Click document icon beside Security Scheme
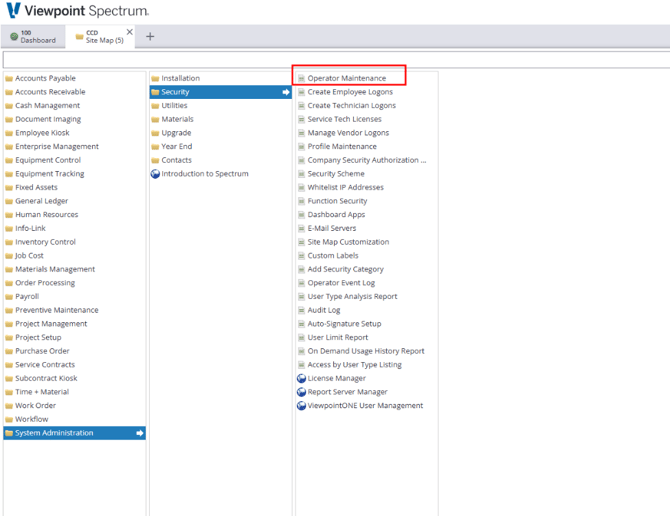This screenshot has height=516, width=670. 301,174
